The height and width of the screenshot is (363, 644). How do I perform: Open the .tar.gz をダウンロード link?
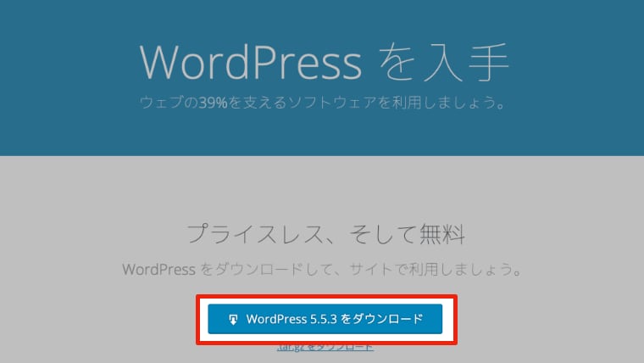[x=325, y=348]
